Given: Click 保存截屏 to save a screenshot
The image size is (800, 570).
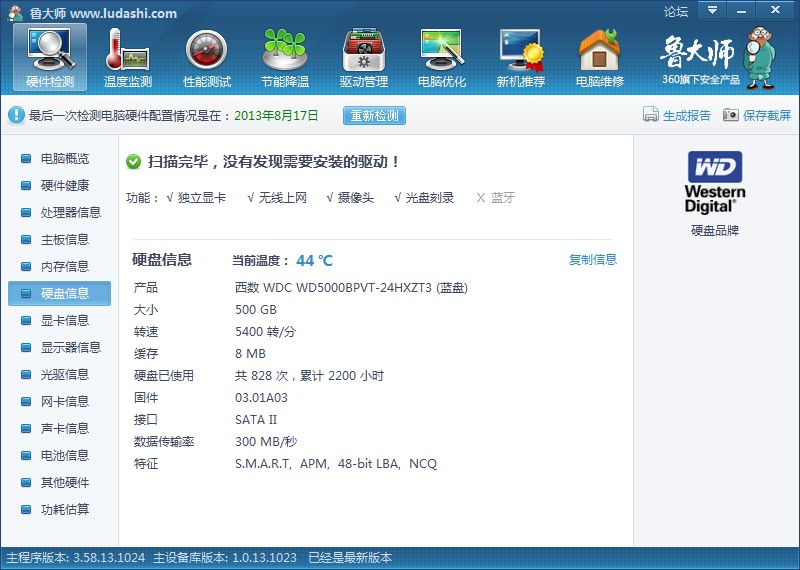Looking at the screenshot, I should tap(757, 115).
